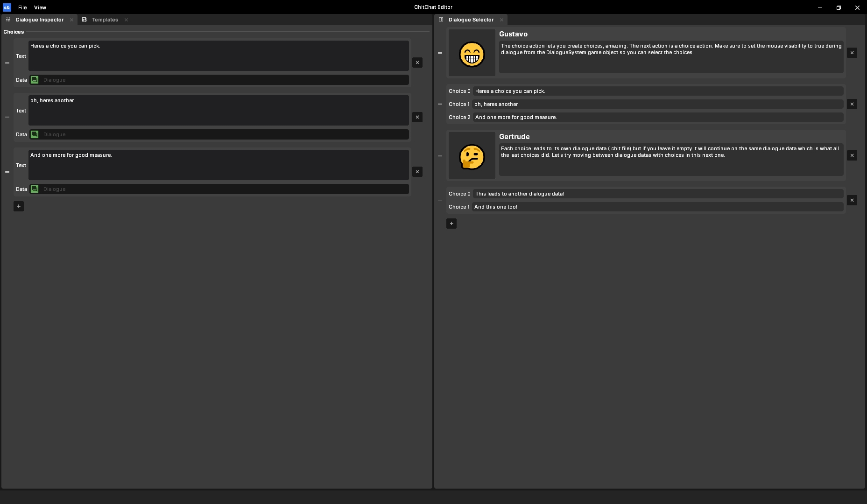Select Gustavo's dialogue text box
This screenshot has width=867, height=504.
pyautogui.click(x=671, y=57)
